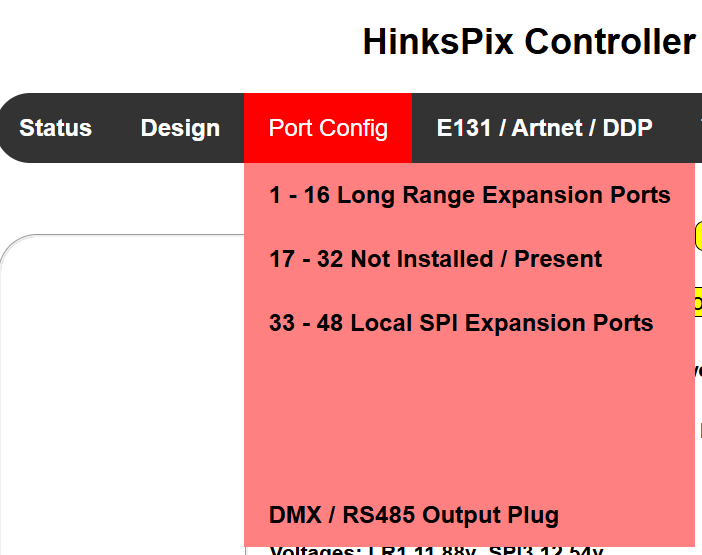Click the bold cut-off text right of dropdown
Viewport: 702px width, 555px height.
[698, 370]
